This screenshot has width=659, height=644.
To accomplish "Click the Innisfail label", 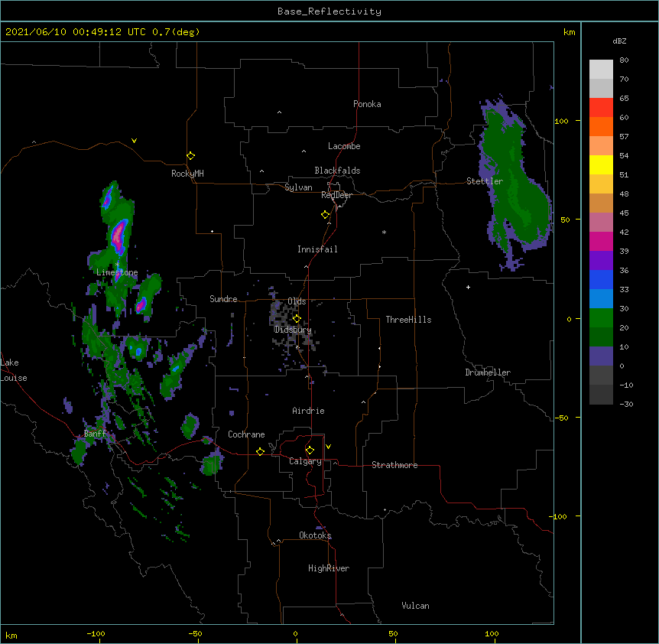I will pyautogui.click(x=317, y=249).
